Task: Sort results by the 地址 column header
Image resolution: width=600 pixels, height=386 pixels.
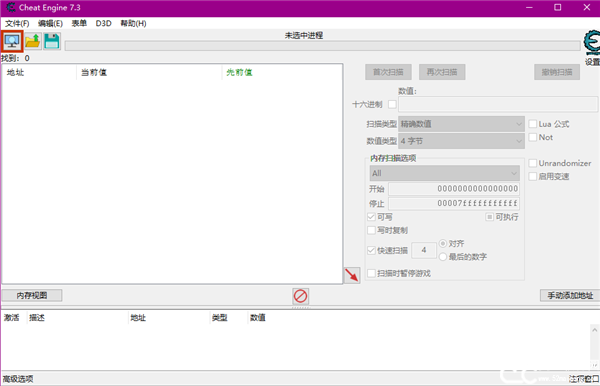Action: tap(39, 72)
